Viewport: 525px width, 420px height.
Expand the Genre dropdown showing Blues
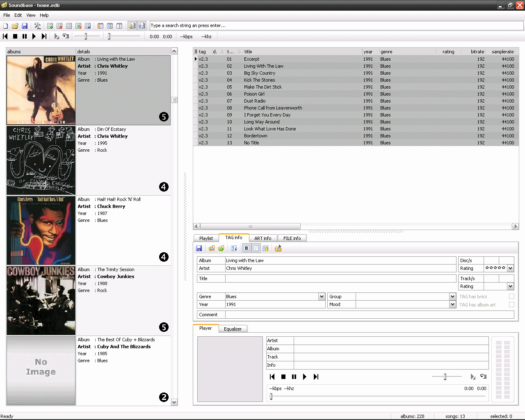point(322,297)
